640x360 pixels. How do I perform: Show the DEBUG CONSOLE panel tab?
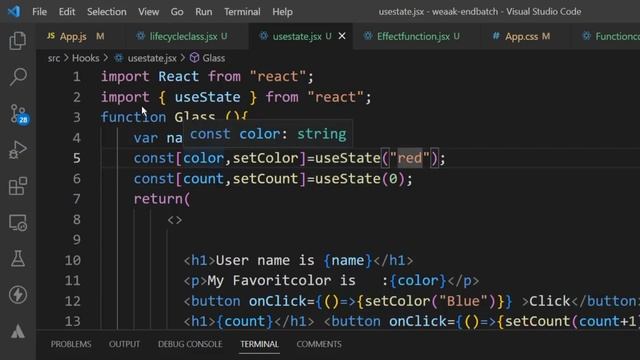190,344
